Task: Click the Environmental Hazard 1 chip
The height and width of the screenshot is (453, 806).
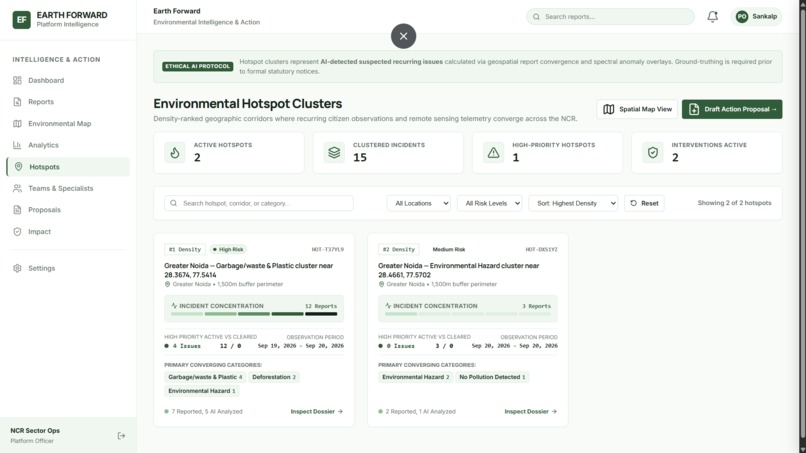Action: (202, 391)
